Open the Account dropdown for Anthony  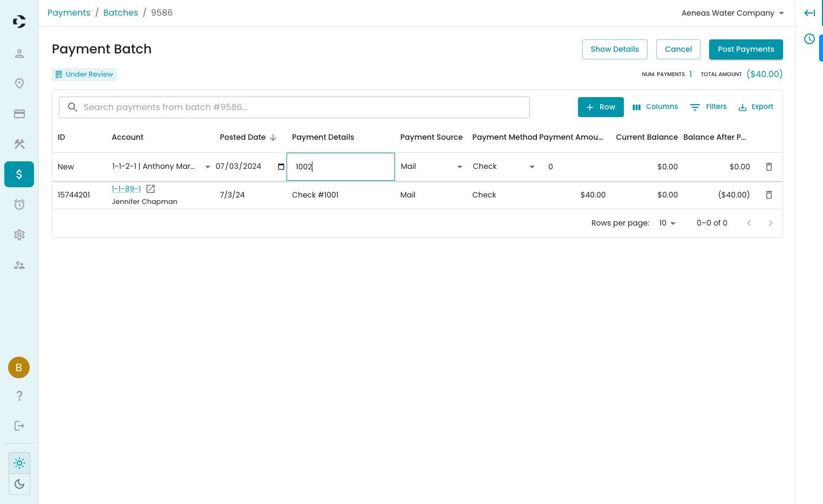208,167
